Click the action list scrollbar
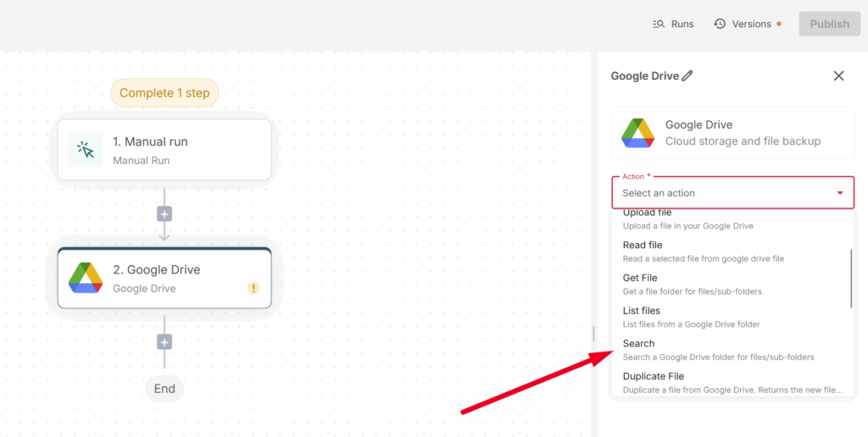The height and width of the screenshot is (437, 868). pos(851,279)
